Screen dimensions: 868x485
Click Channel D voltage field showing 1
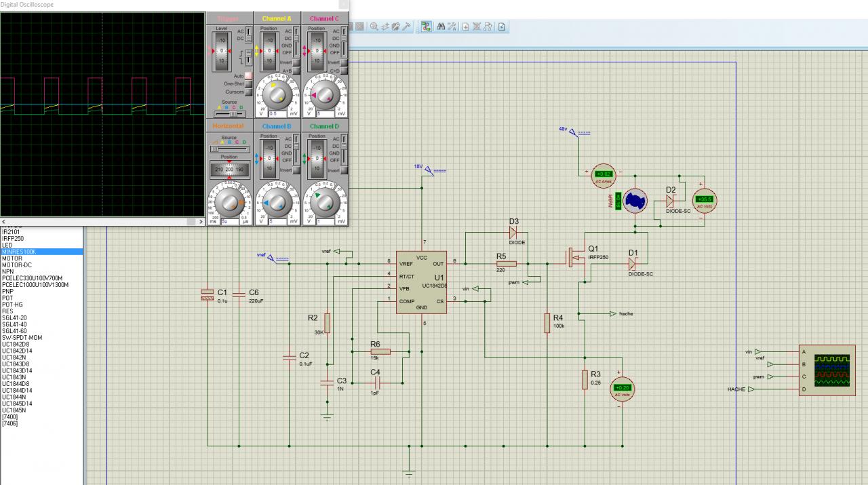325,221
